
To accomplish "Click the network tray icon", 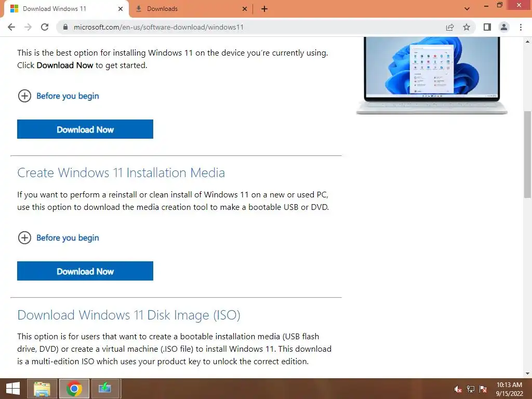I will 471,389.
